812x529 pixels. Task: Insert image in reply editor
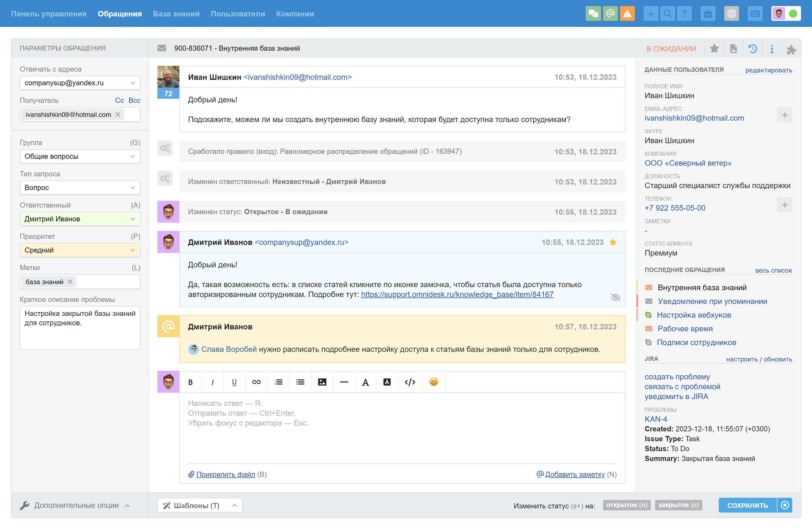[322, 382]
